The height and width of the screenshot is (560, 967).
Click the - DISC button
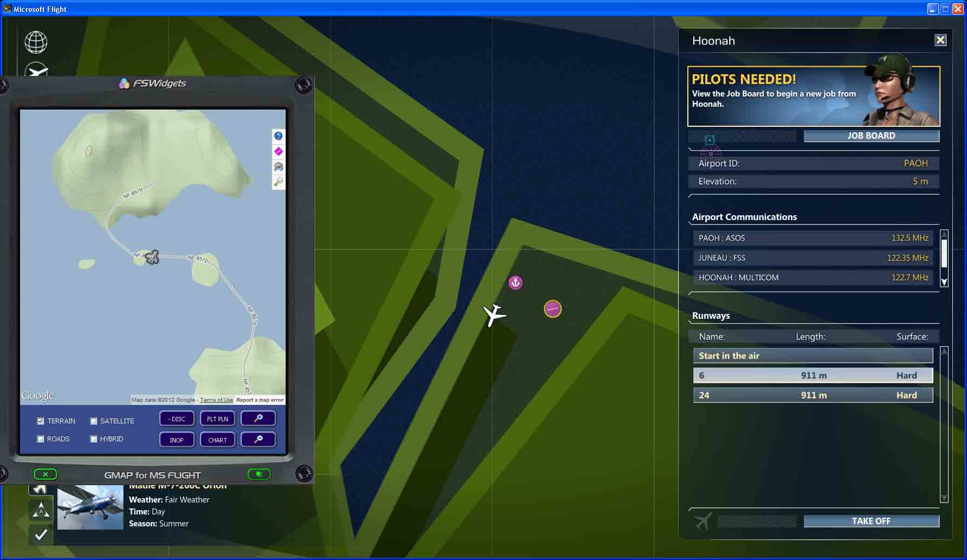[x=177, y=419]
